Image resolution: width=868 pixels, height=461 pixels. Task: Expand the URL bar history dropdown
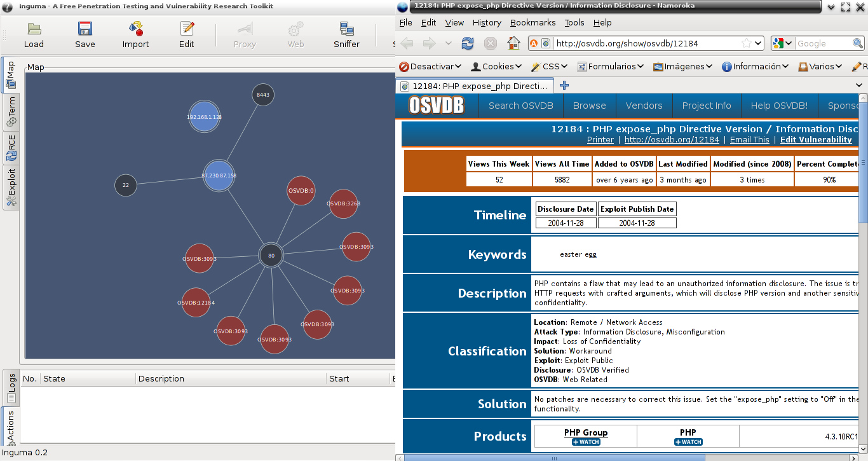758,43
